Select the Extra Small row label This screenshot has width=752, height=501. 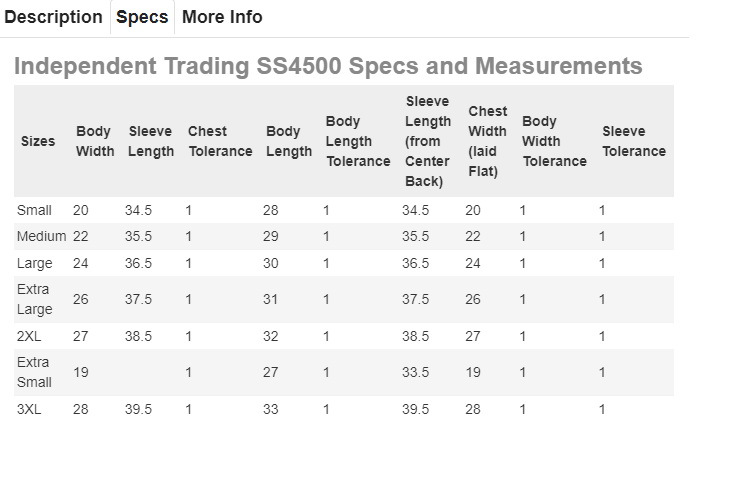(34, 373)
